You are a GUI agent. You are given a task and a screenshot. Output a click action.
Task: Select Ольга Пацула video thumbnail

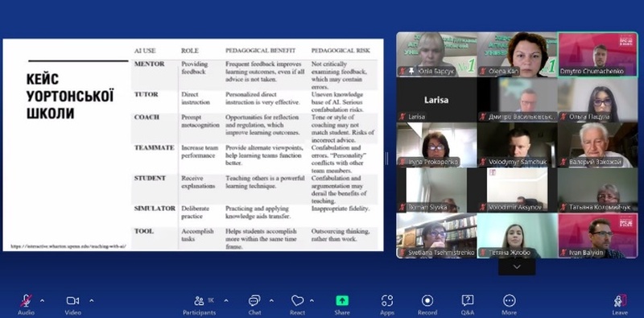point(597,100)
